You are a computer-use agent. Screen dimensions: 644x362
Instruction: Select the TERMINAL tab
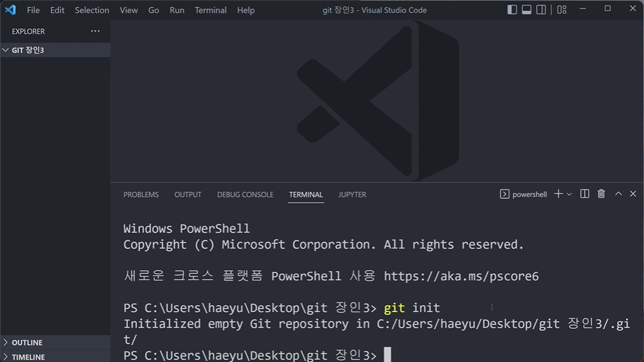click(x=306, y=195)
